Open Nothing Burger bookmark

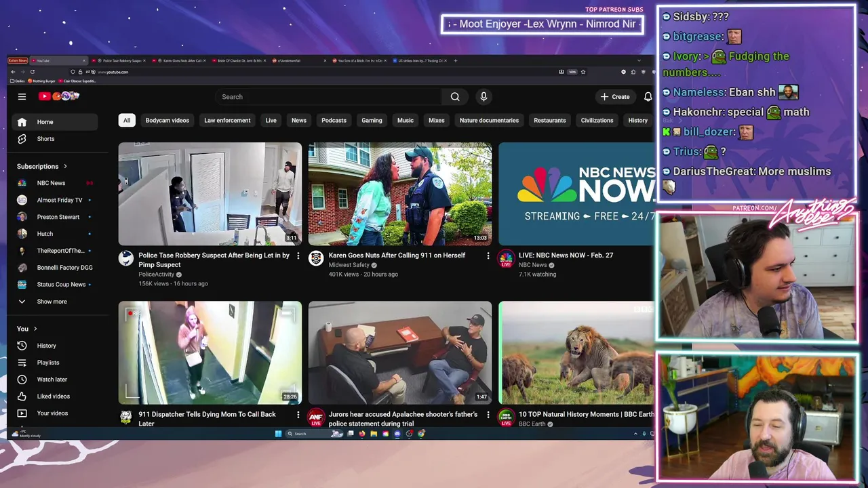42,81
